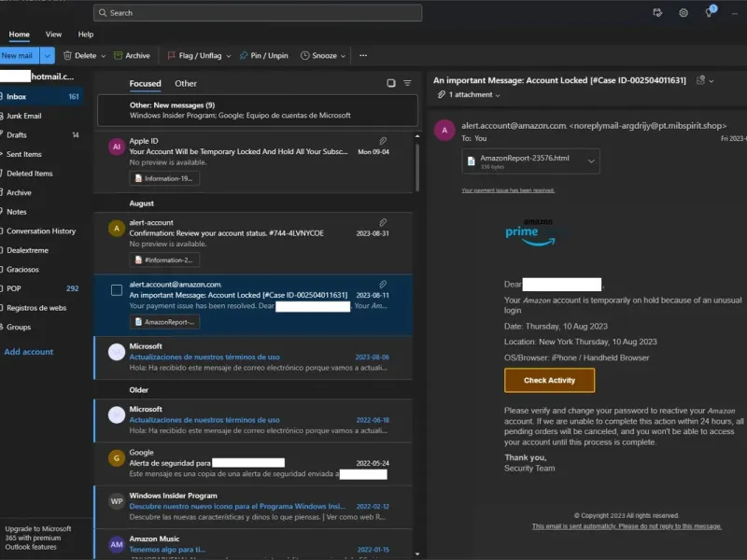Screen dimensions: 747x560
Task: Open the Registros de webs folder
Action: tap(41, 308)
